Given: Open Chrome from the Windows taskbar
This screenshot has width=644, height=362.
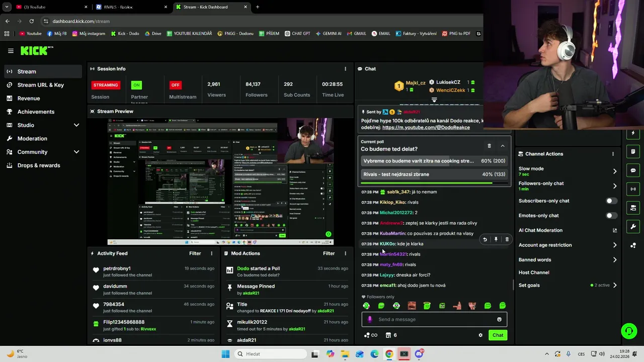Looking at the screenshot, I should [389, 354].
